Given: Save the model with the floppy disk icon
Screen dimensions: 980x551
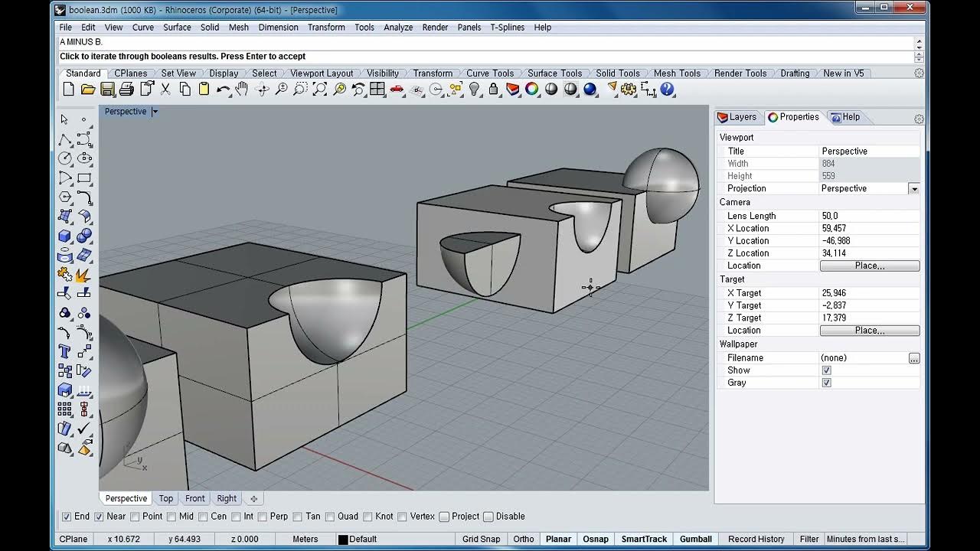Looking at the screenshot, I should (107, 90).
